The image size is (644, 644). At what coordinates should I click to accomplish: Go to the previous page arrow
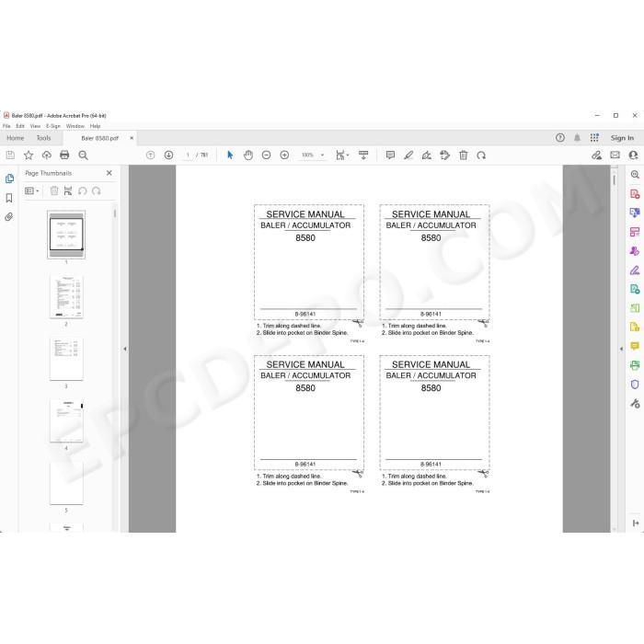pos(150,155)
